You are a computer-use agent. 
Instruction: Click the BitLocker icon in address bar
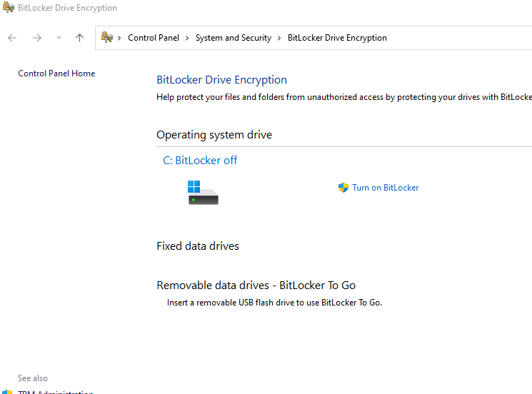click(x=107, y=37)
